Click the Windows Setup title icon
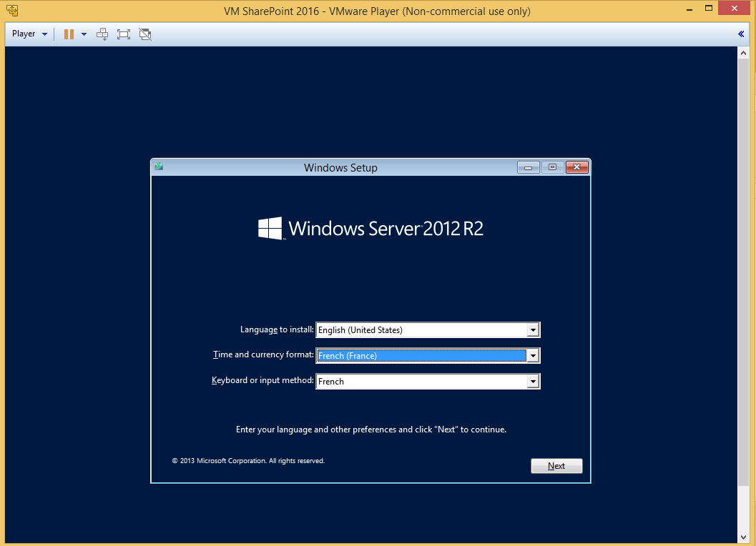Viewport: 756px width, 546px height. pos(159,167)
